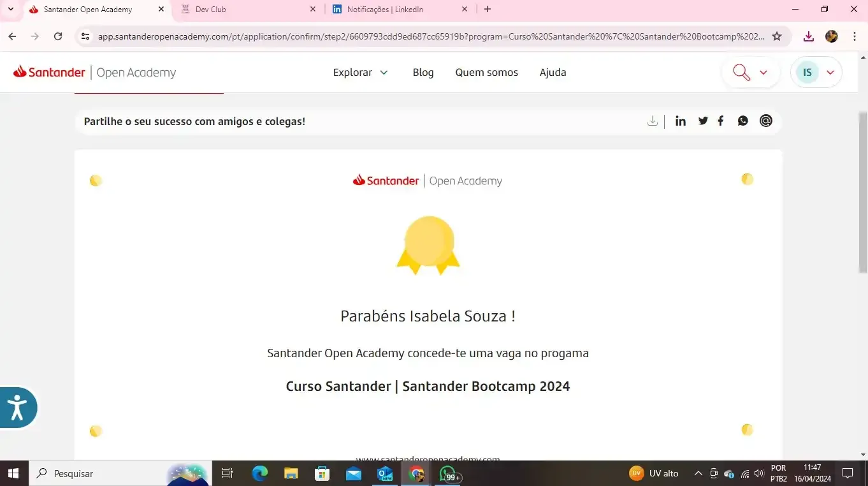The height and width of the screenshot is (486, 868).
Task: Share via the Twitter bird icon
Action: point(703,121)
